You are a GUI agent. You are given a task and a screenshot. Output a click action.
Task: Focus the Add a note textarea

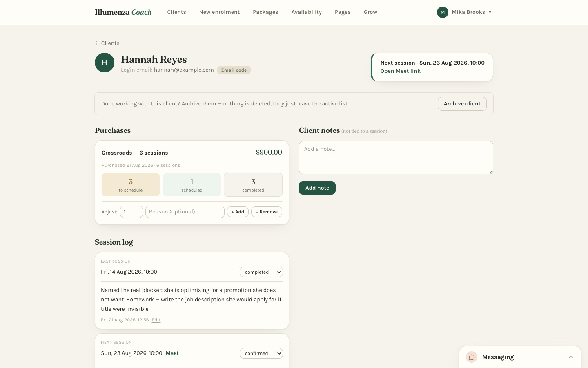click(x=396, y=157)
